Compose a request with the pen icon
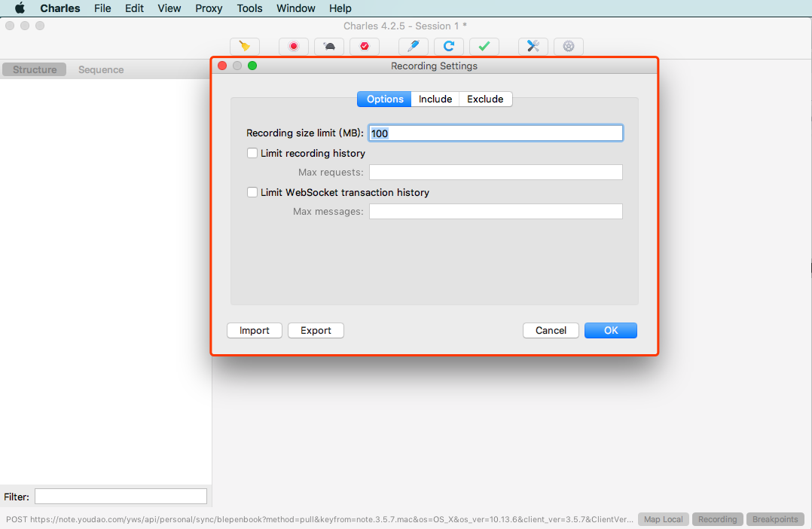 pyautogui.click(x=414, y=46)
